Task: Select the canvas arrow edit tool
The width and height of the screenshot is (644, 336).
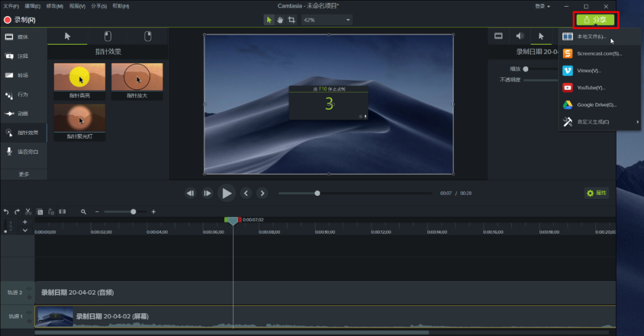Action: coord(268,20)
